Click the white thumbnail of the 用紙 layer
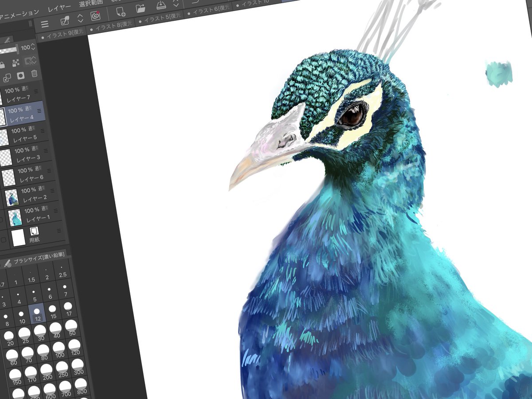 tap(18, 238)
